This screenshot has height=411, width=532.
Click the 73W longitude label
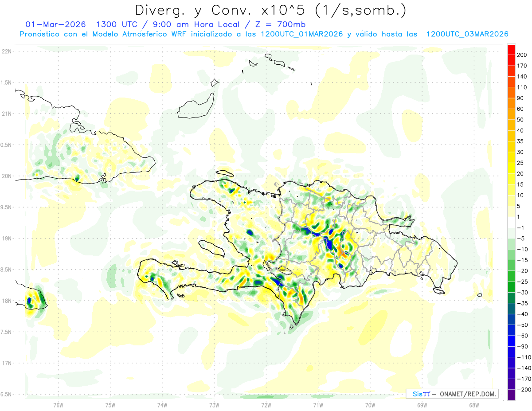(x=214, y=405)
